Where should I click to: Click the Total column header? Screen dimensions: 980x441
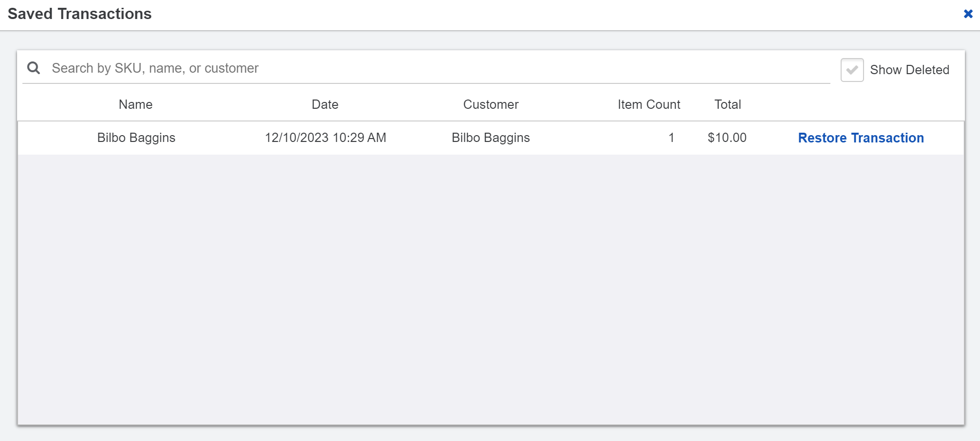click(x=728, y=104)
